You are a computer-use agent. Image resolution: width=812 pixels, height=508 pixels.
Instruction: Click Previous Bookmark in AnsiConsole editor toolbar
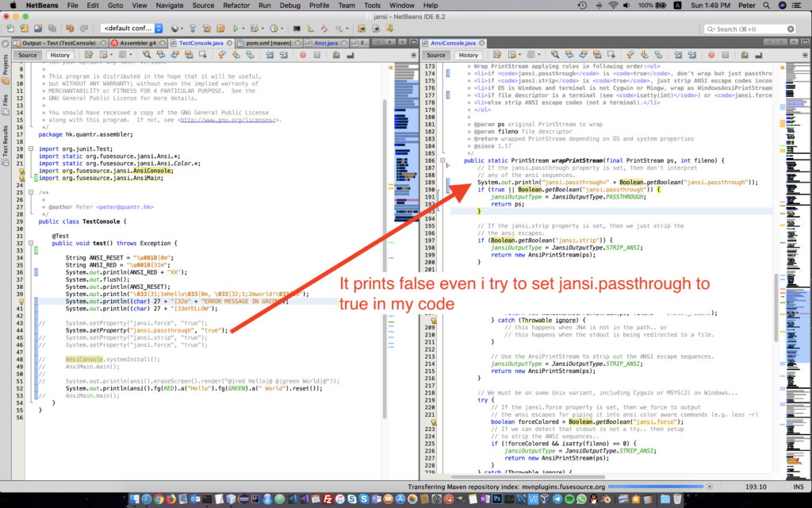(x=630, y=55)
